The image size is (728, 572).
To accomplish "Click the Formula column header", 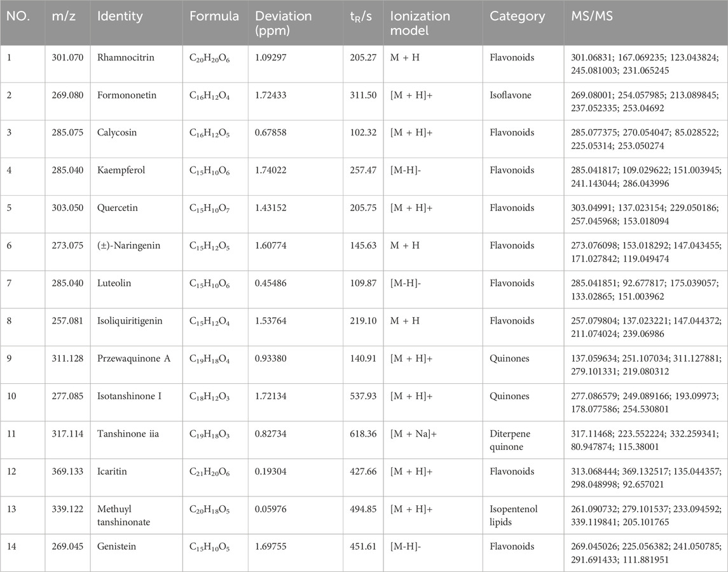I will [214, 16].
